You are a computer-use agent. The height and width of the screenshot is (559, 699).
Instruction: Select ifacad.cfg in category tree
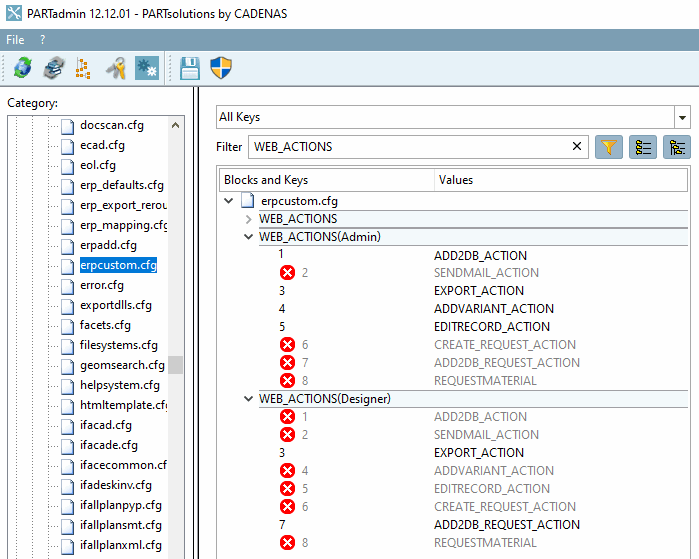point(106,425)
